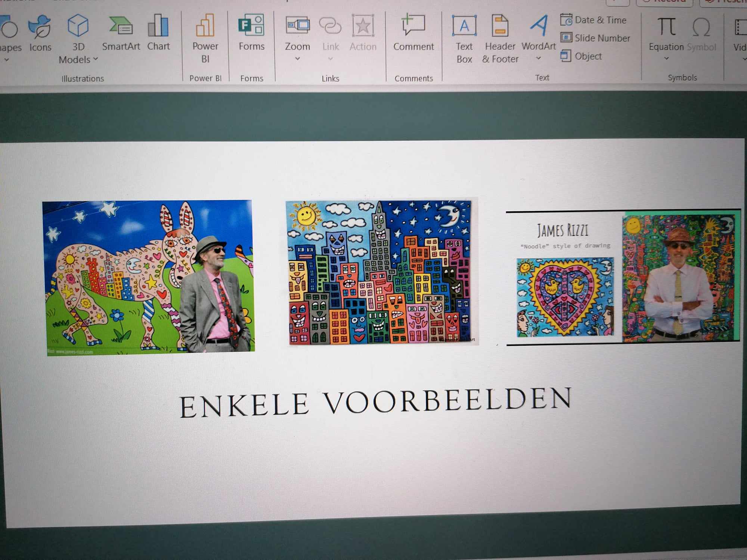Click the Text group label
The width and height of the screenshot is (747, 560).
[542, 78]
